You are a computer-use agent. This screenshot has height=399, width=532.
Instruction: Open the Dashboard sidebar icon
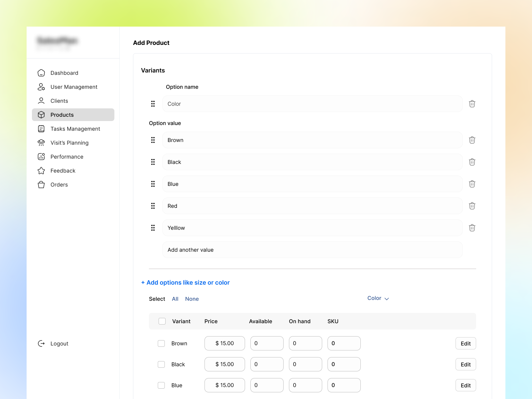click(x=41, y=73)
